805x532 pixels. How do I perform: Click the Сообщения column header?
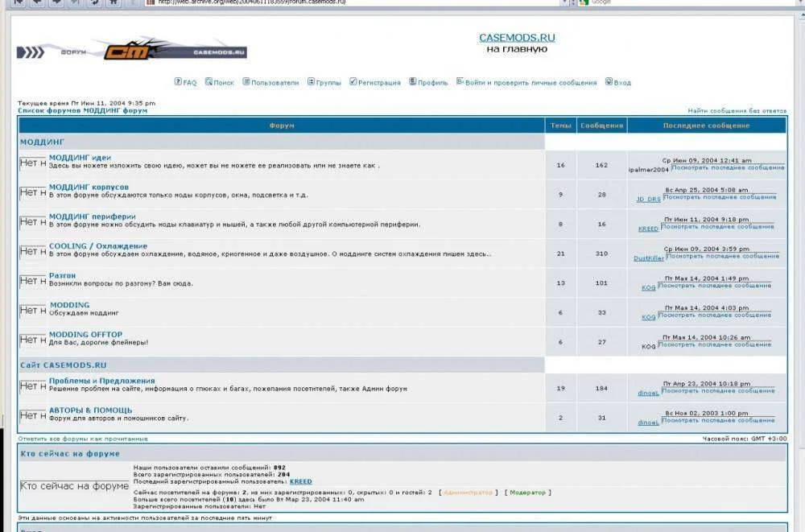pos(601,126)
